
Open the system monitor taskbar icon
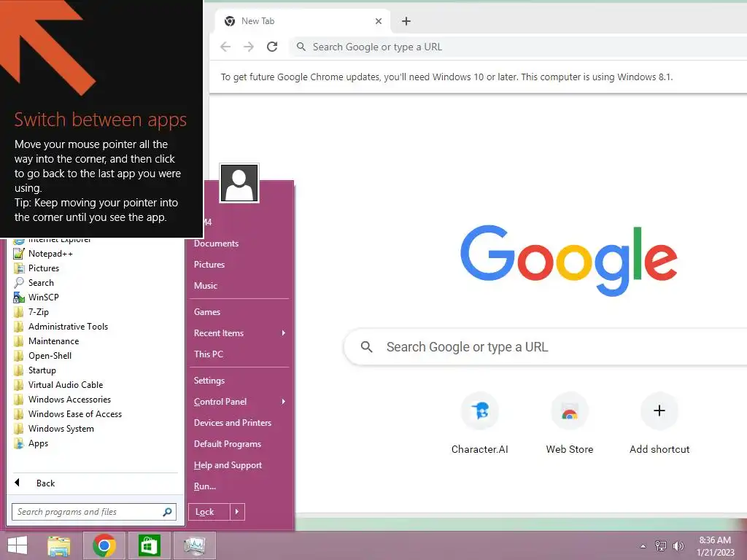click(194, 545)
